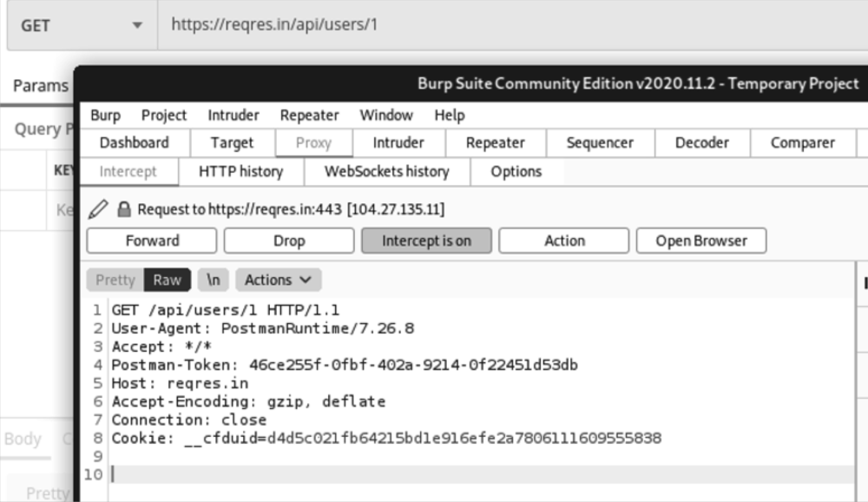Open the Actions dropdown in message editor
The width and height of the screenshot is (868, 502).
tap(278, 280)
